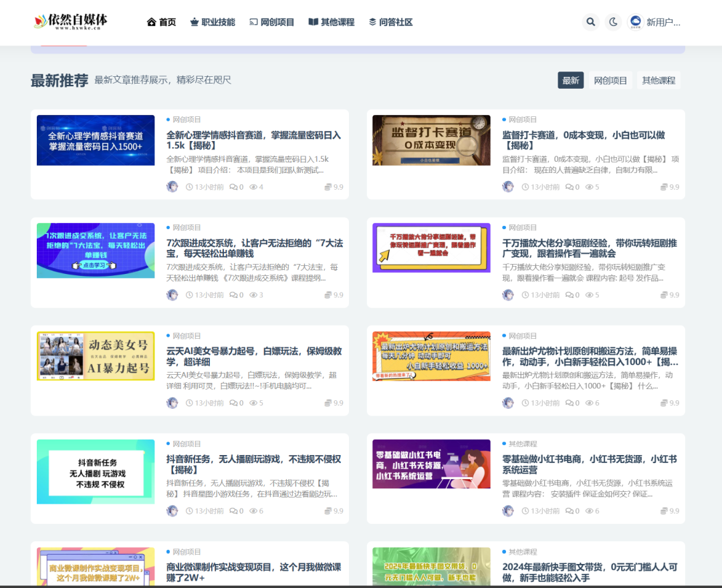
Task: Select the 最新 filter tab
Action: [570, 81]
